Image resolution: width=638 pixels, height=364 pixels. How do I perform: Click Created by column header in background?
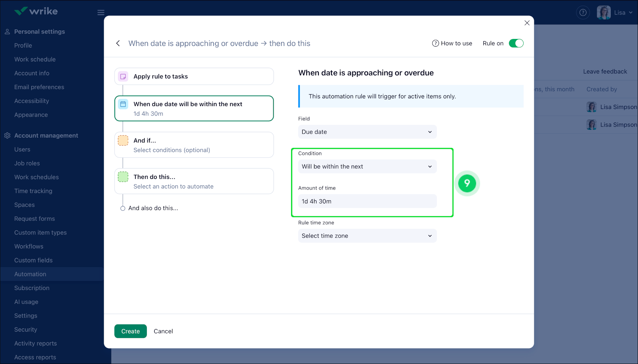[x=602, y=89]
